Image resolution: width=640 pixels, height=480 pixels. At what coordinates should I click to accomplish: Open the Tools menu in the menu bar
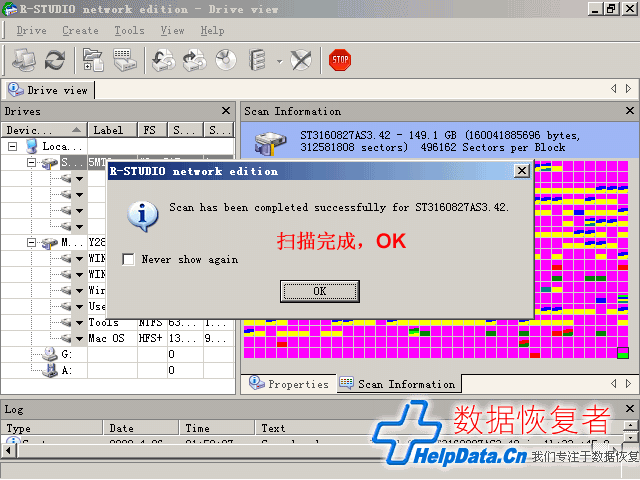129,31
